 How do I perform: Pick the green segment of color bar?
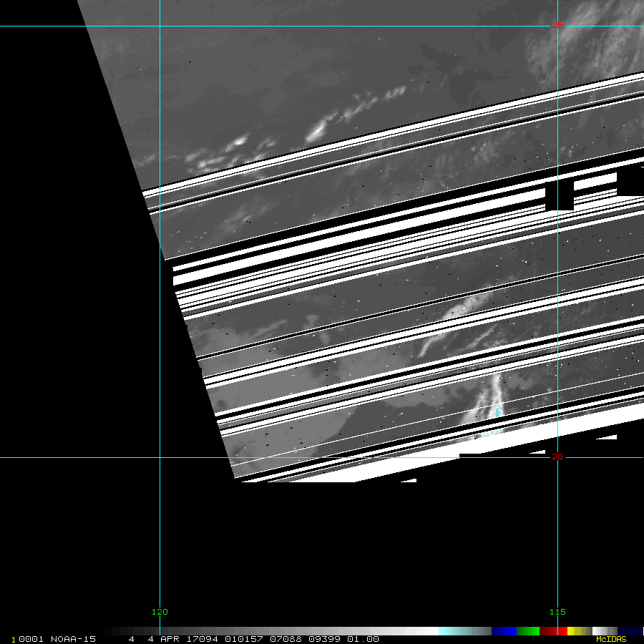tap(528, 631)
